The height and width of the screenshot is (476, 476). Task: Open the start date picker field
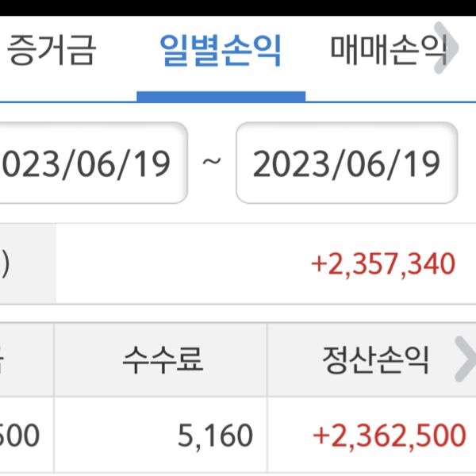pos(91,164)
